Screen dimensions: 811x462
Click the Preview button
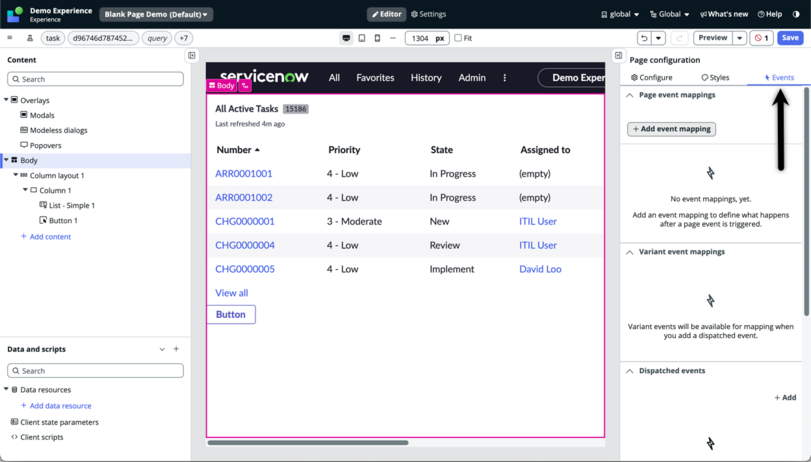point(713,38)
